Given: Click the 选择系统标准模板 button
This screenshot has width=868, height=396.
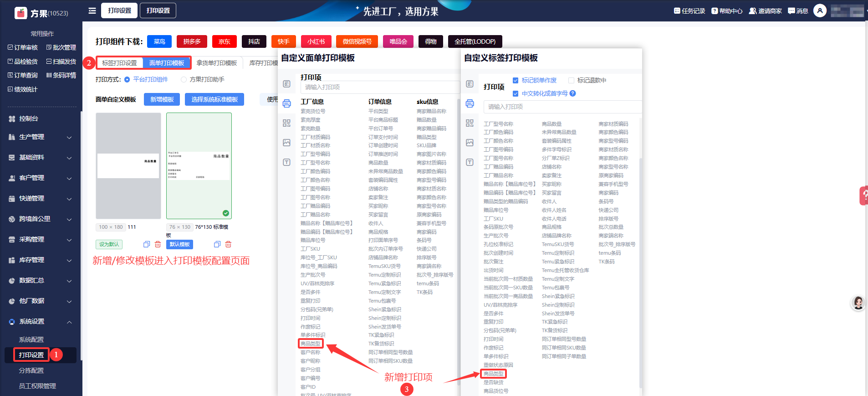Looking at the screenshot, I should click(214, 99).
